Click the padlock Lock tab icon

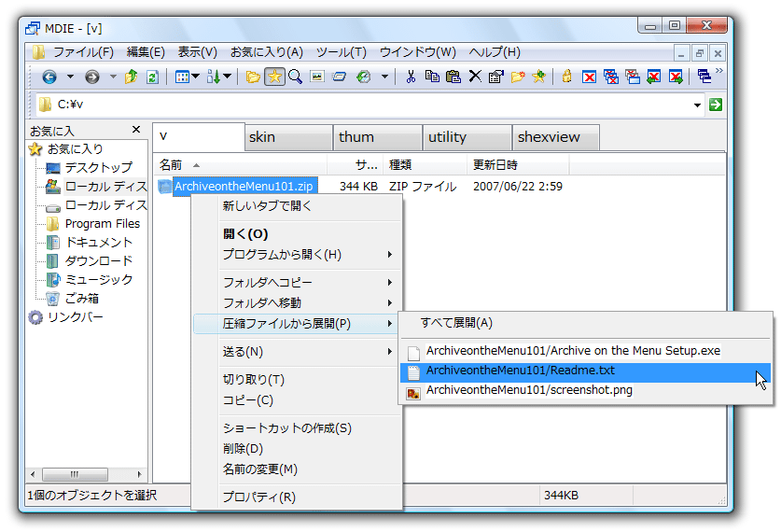(x=566, y=77)
